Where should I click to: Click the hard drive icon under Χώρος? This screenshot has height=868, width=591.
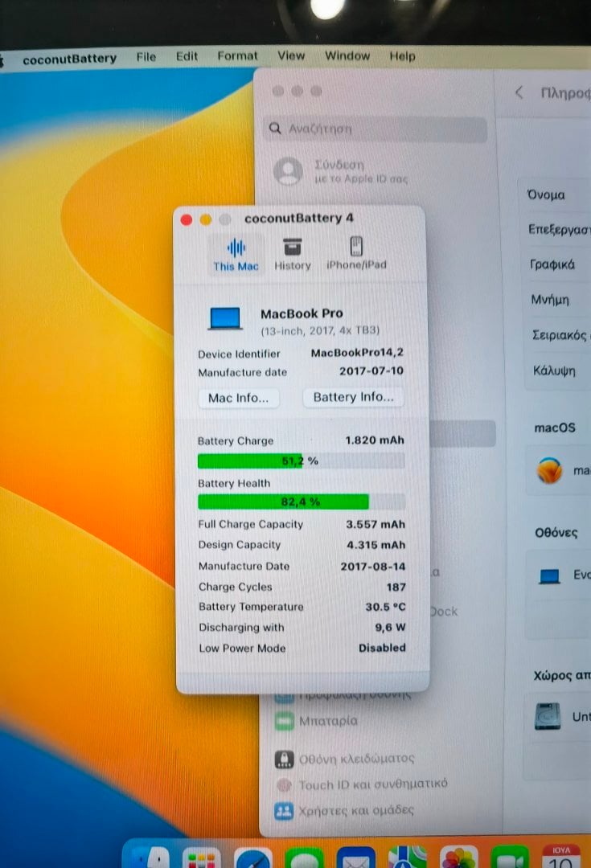(548, 716)
